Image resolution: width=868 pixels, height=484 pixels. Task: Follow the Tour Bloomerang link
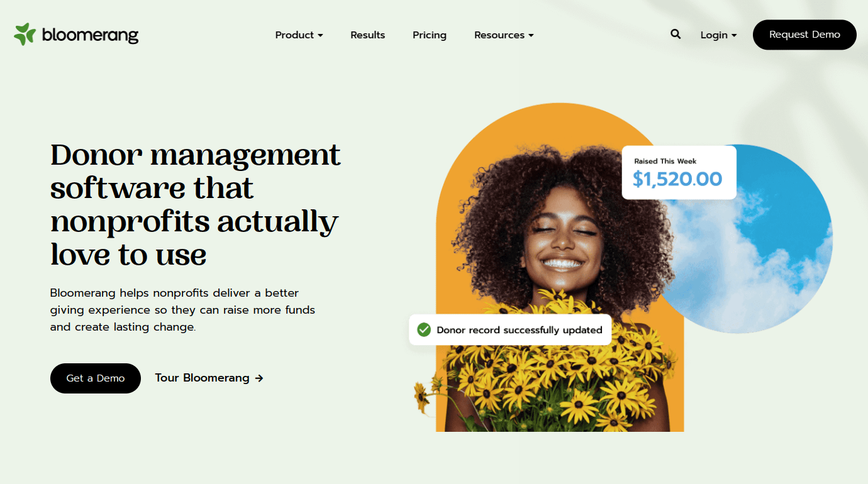pyautogui.click(x=202, y=378)
